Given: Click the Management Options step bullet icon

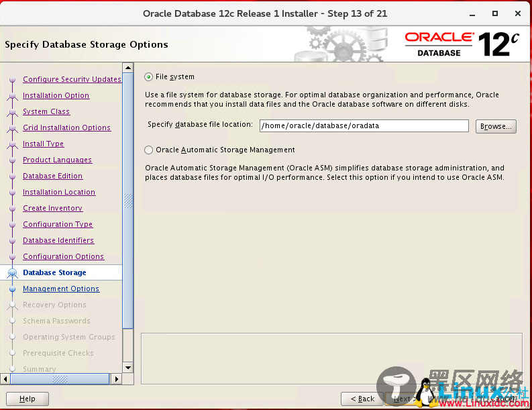Looking at the screenshot, I should pos(13,289).
